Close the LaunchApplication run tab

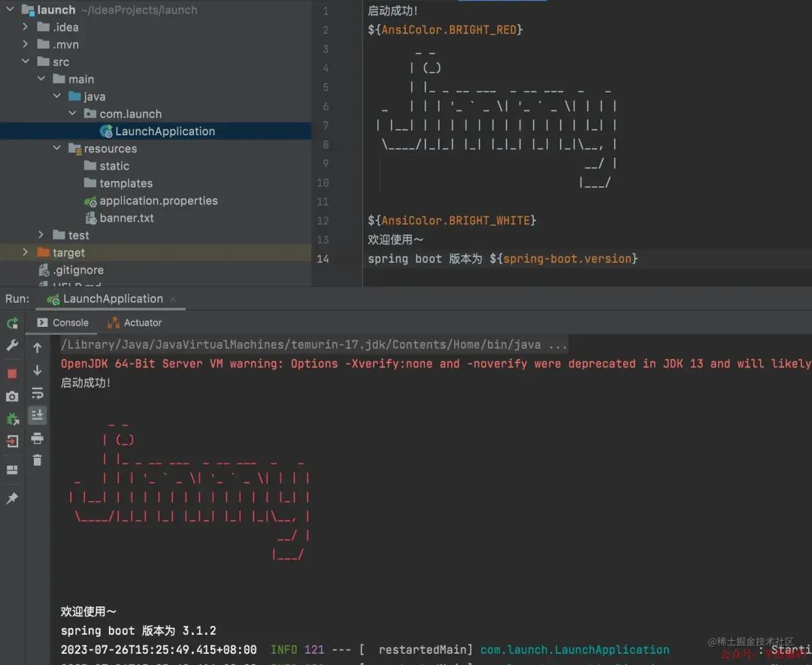173,299
